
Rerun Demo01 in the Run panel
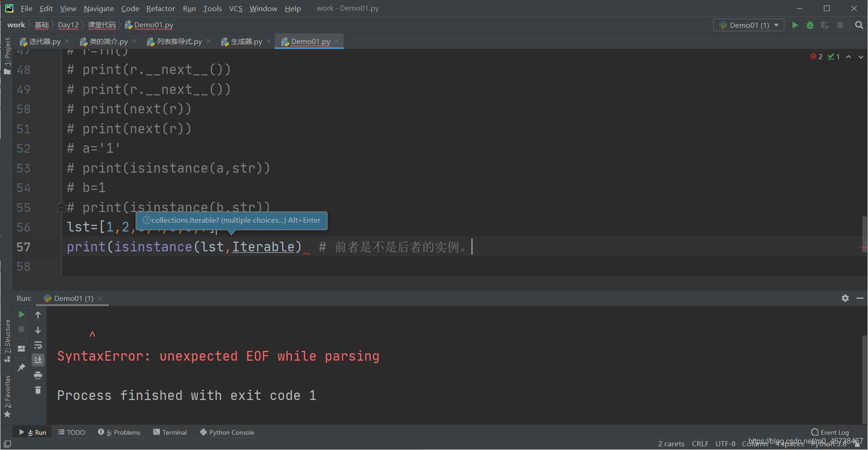[x=21, y=314]
